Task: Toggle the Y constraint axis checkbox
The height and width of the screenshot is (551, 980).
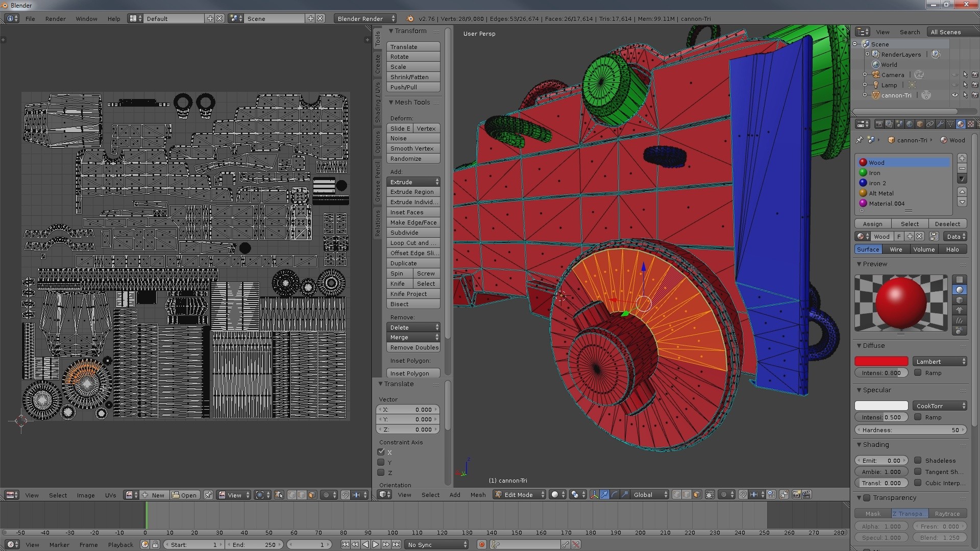Action: click(381, 462)
